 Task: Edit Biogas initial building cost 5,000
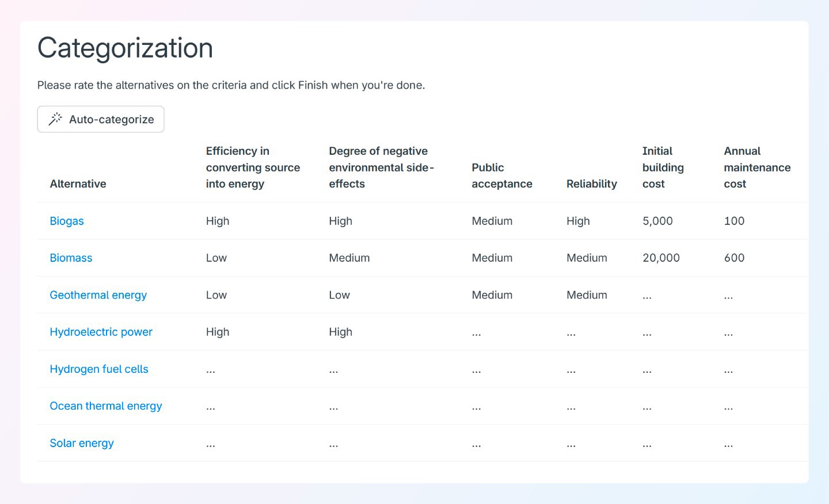point(657,221)
